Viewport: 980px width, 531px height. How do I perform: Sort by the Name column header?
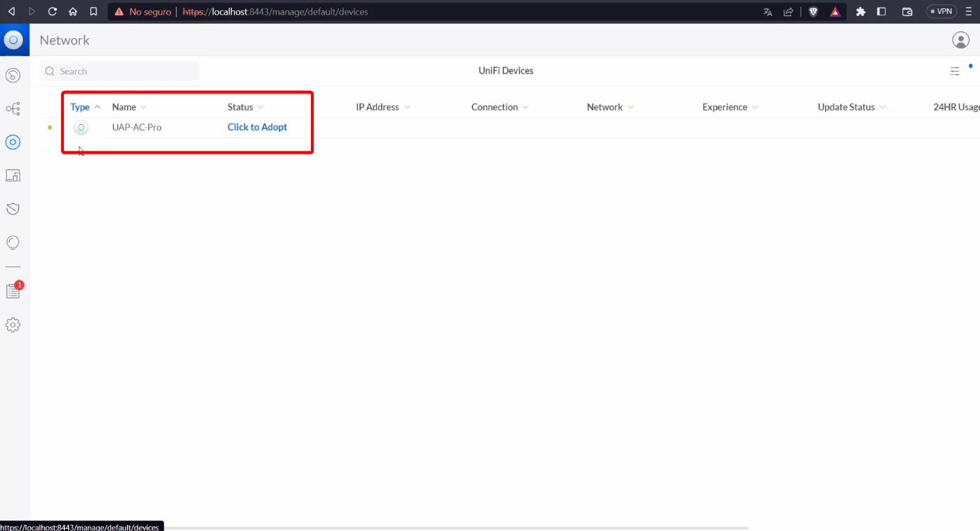[129, 107]
